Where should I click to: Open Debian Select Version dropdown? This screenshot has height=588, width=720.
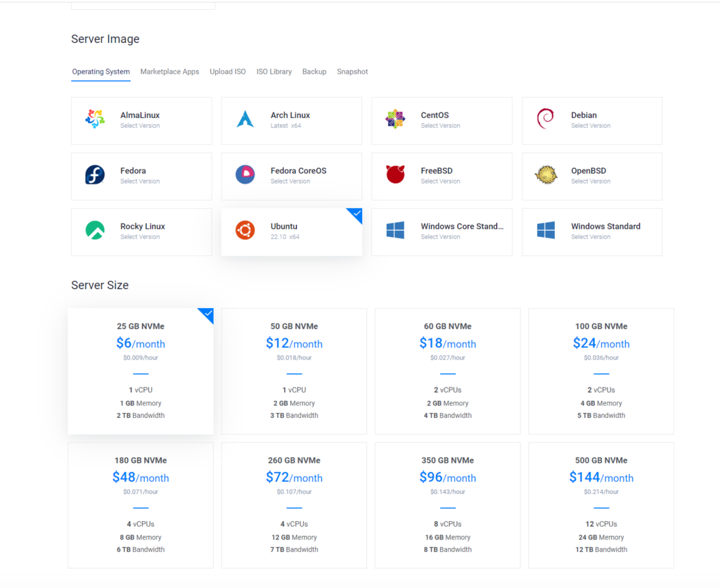coord(591,126)
